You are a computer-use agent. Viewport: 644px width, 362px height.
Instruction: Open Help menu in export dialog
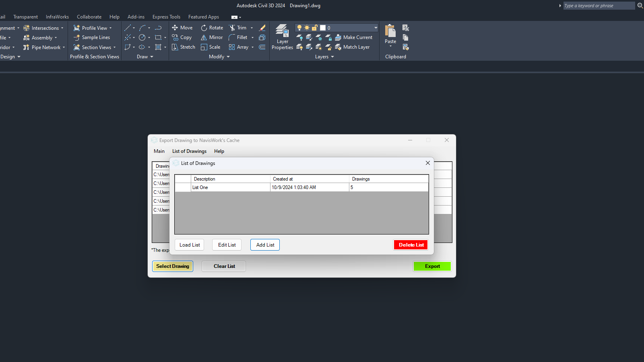(219, 151)
